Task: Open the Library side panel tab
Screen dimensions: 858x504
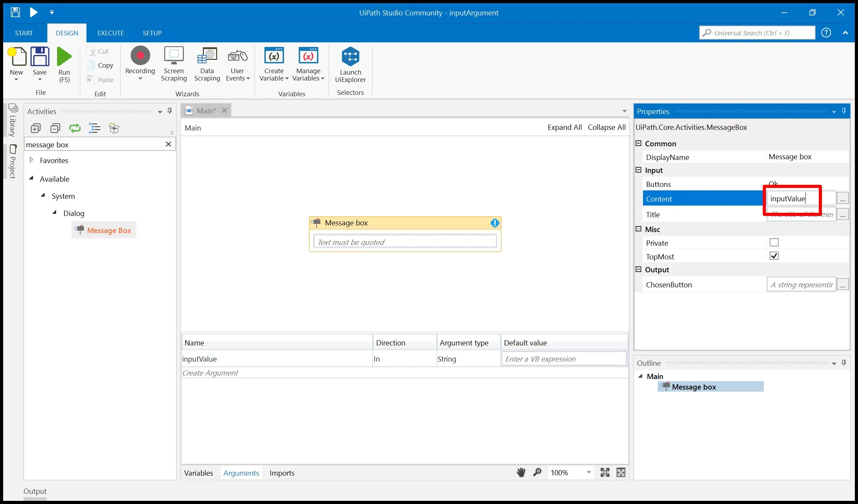Action: click(x=13, y=120)
